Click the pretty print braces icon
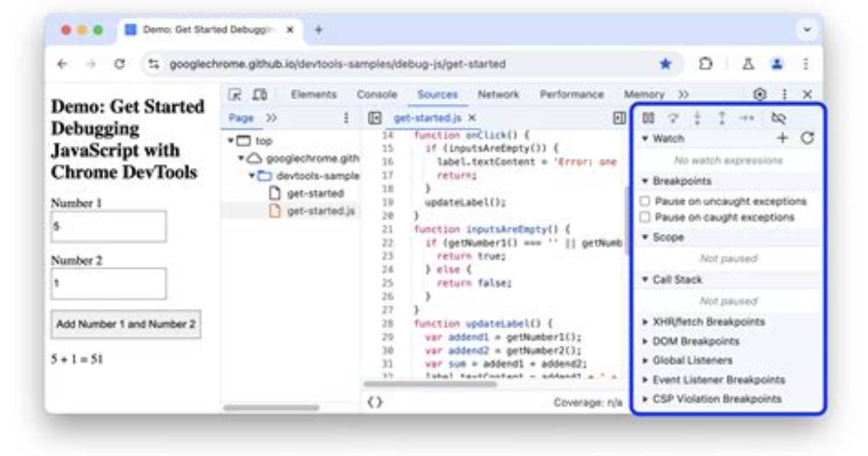868x456 pixels. pyautogui.click(x=374, y=403)
